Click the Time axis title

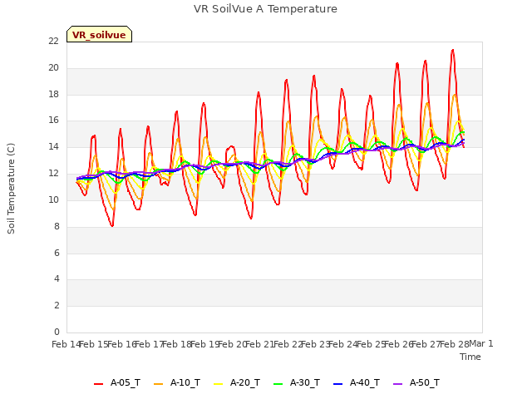click(470, 357)
